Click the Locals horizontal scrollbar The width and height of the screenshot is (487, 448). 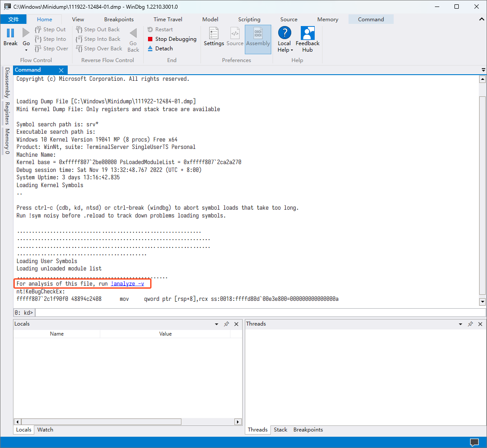coord(101,422)
